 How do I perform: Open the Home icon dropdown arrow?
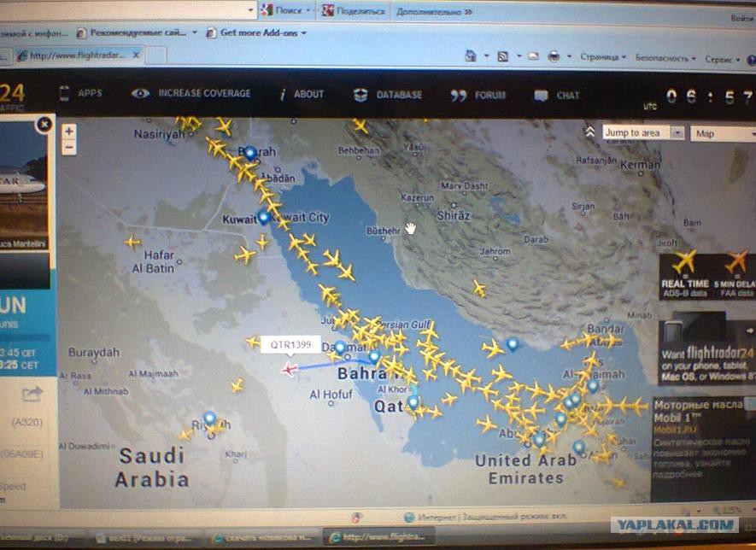click(x=486, y=56)
